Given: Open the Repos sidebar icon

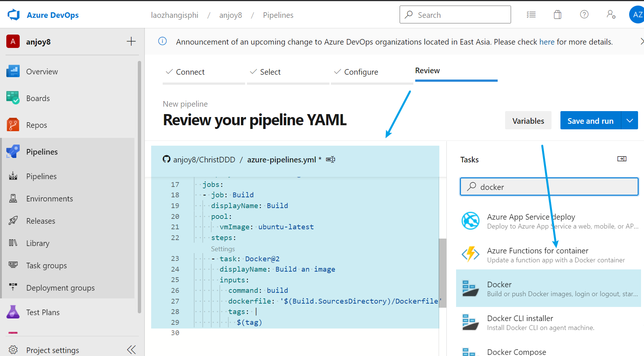Looking at the screenshot, I should [x=13, y=125].
